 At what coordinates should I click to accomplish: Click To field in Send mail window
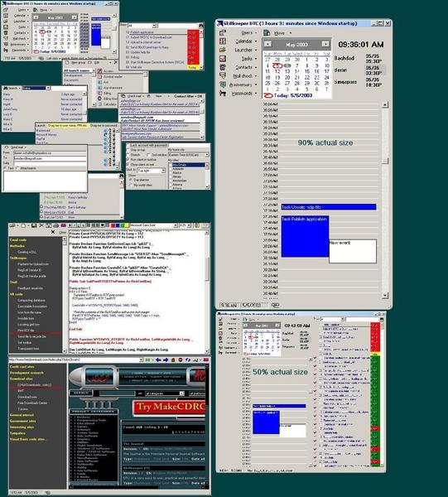[50, 158]
